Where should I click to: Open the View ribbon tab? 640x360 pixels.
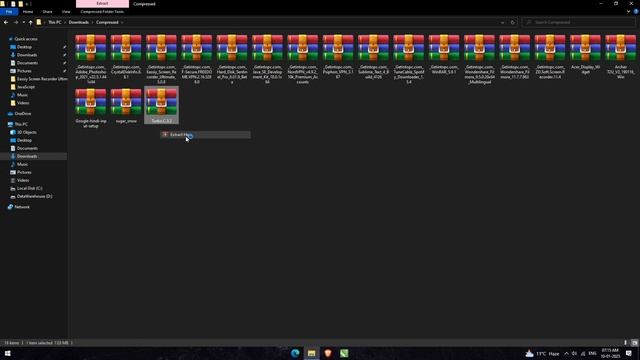pos(66,12)
